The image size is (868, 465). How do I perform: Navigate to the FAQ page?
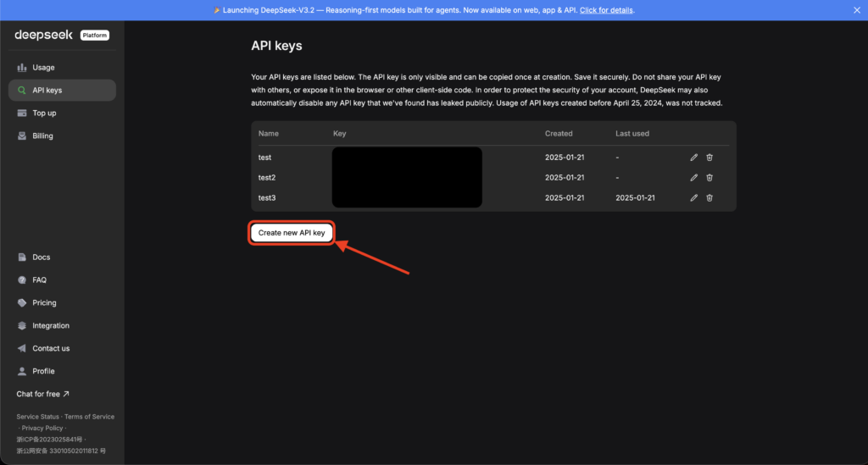click(x=39, y=280)
